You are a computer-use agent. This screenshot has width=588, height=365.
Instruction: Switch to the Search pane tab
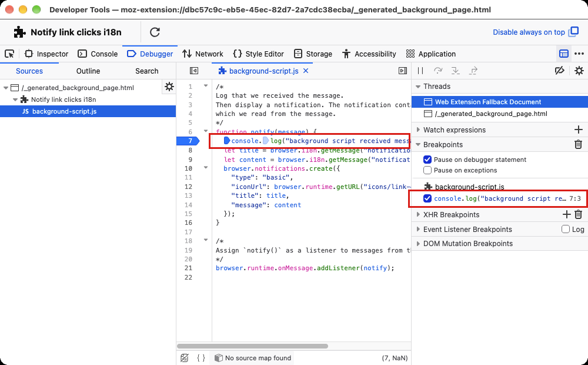tap(146, 71)
